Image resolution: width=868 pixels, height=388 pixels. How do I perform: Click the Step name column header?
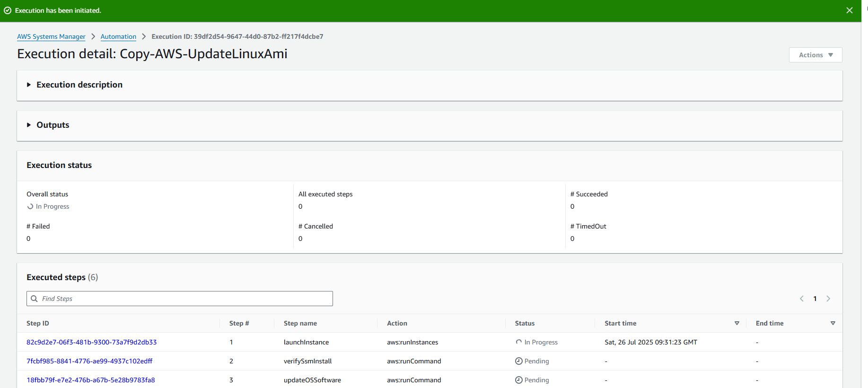pos(300,323)
